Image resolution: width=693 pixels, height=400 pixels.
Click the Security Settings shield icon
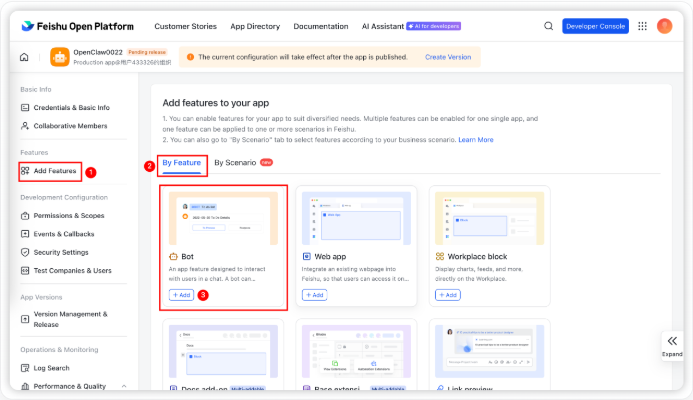tap(25, 252)
